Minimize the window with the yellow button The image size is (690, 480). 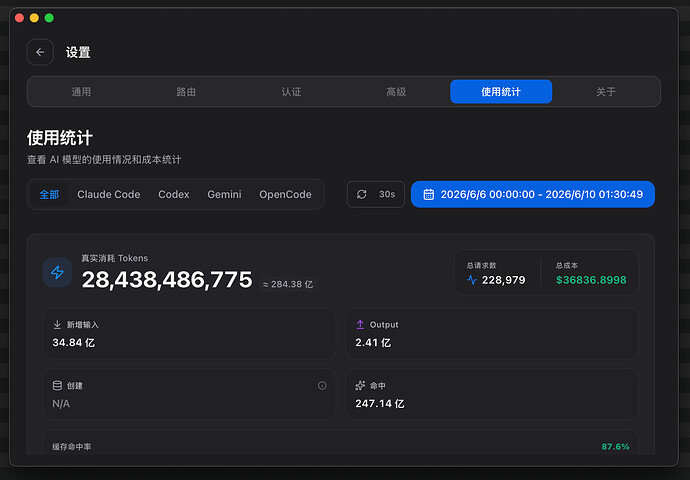(34, 18)
